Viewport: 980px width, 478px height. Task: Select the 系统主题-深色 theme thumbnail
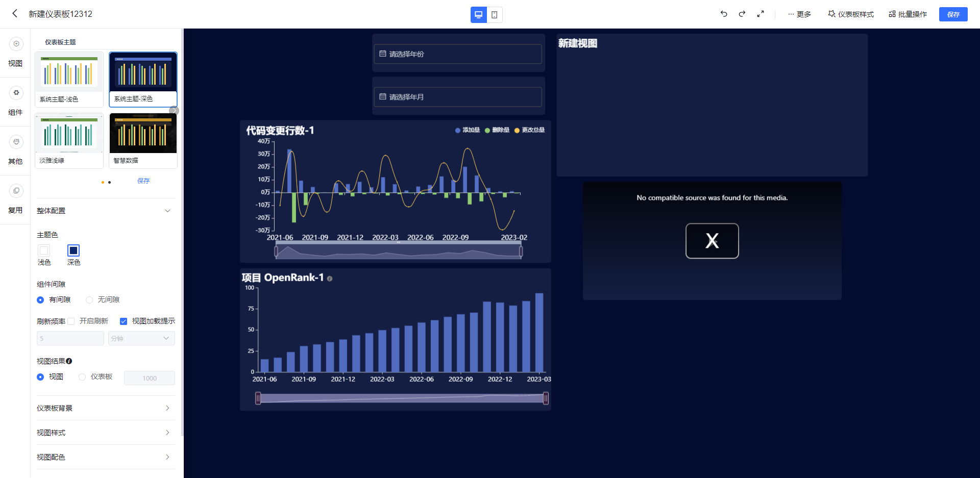pos(143,79)
